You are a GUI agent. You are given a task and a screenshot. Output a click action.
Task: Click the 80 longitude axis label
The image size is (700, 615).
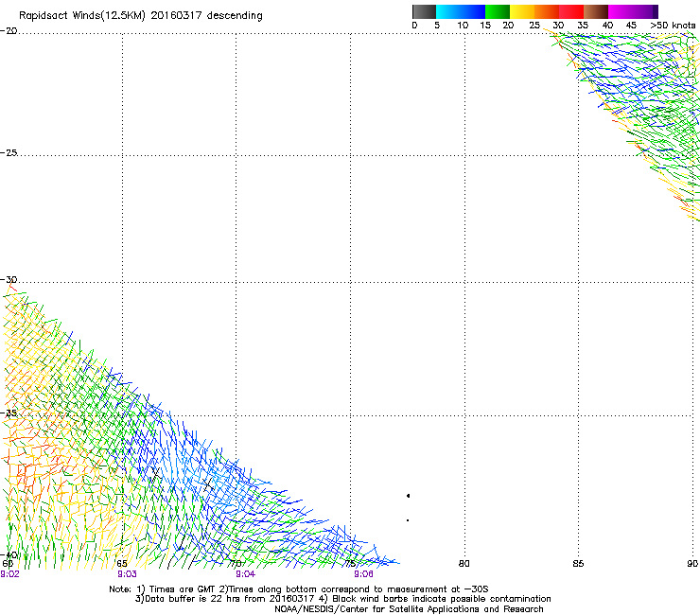pyautogui.click(x=464, y=564)
